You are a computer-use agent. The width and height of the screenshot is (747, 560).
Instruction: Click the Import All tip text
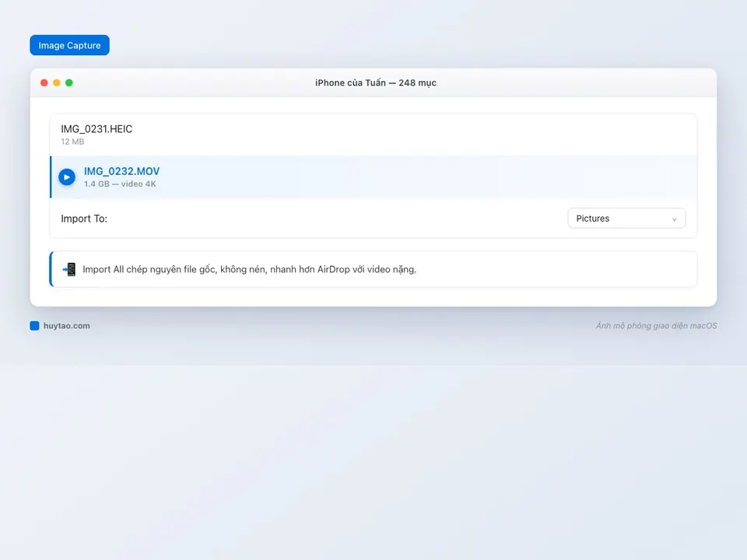pyautogui.click(x=250, y=269)
